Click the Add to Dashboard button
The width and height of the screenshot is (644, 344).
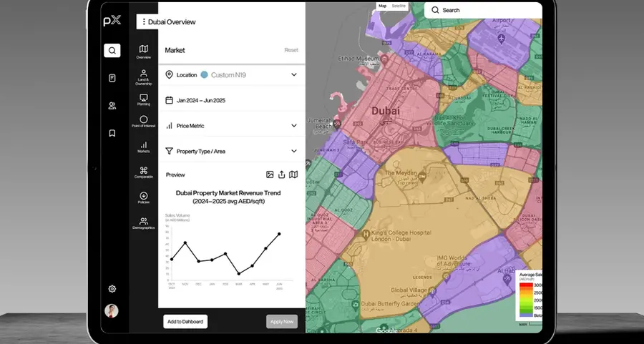[x=185, y=322]
